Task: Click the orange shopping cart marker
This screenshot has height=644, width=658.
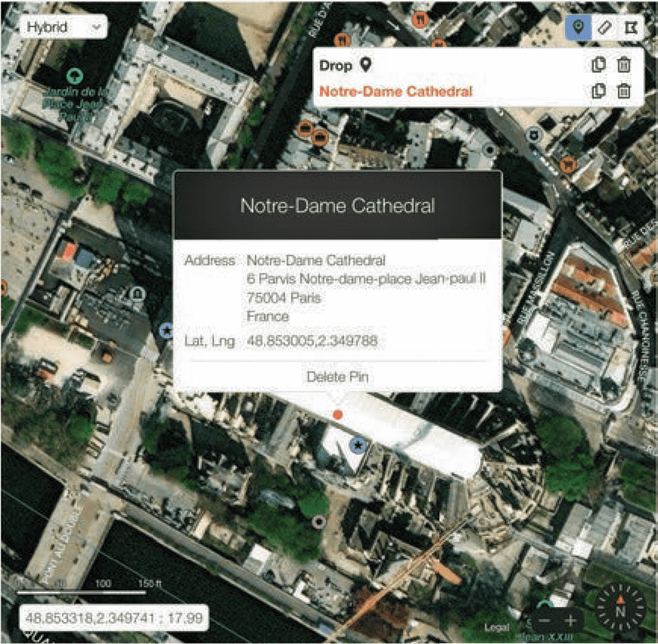Action: click(x=567, y=164)
